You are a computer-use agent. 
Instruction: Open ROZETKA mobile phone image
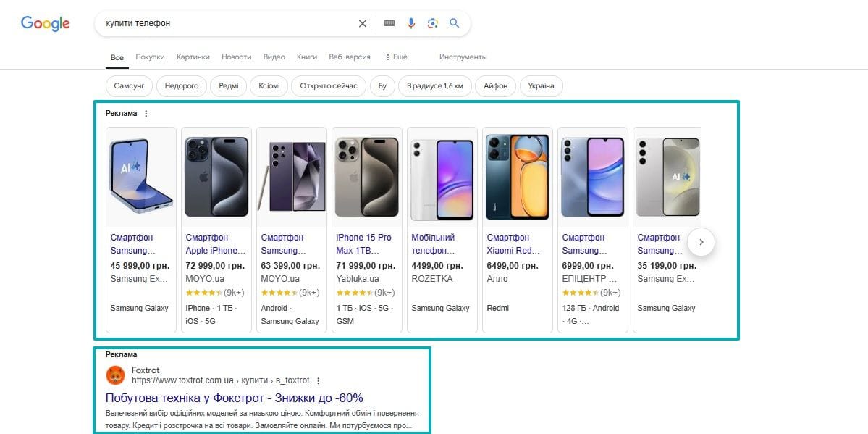[442, 178]
